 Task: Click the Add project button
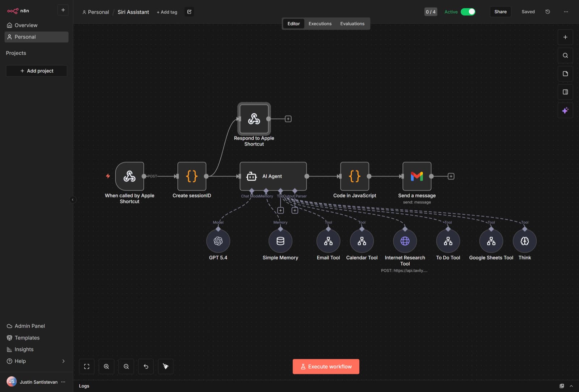(x=36, y=71)
